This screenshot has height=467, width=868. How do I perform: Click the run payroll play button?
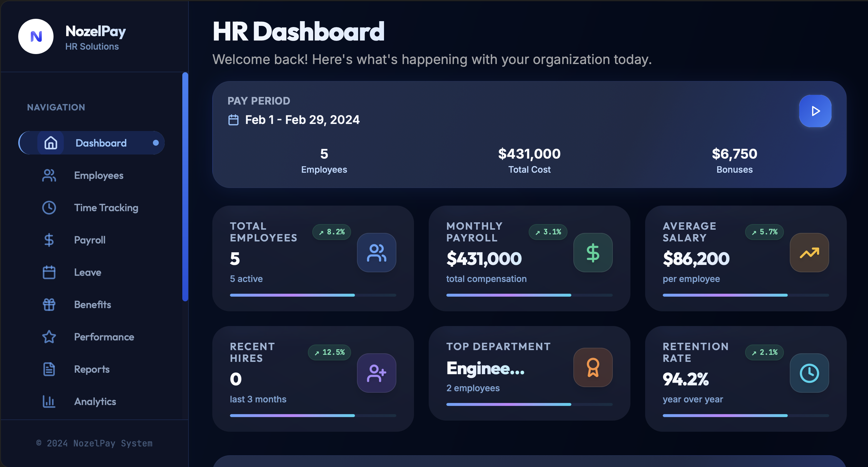coord(815,111)
